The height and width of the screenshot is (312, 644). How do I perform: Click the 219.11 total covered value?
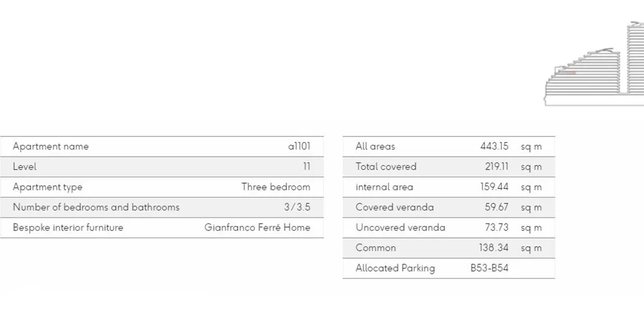coord(497,167)
